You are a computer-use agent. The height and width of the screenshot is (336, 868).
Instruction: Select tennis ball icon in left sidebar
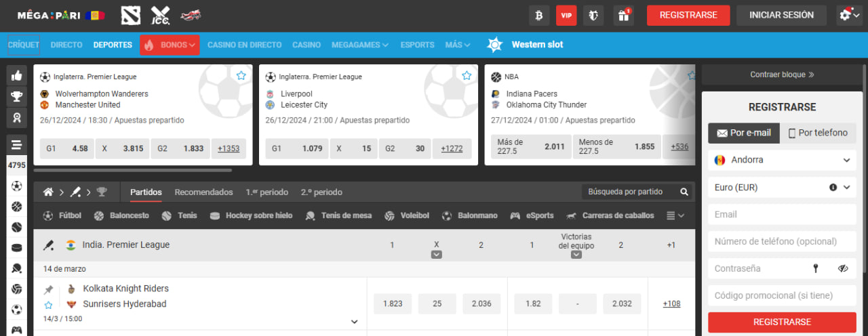pyautogui.click(x=16, y=227)
